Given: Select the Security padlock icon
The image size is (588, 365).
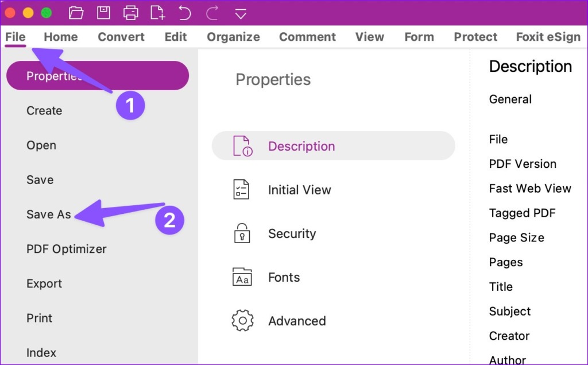Looking at the screenshot, I should pyautogui.click(x=242, y=233).
